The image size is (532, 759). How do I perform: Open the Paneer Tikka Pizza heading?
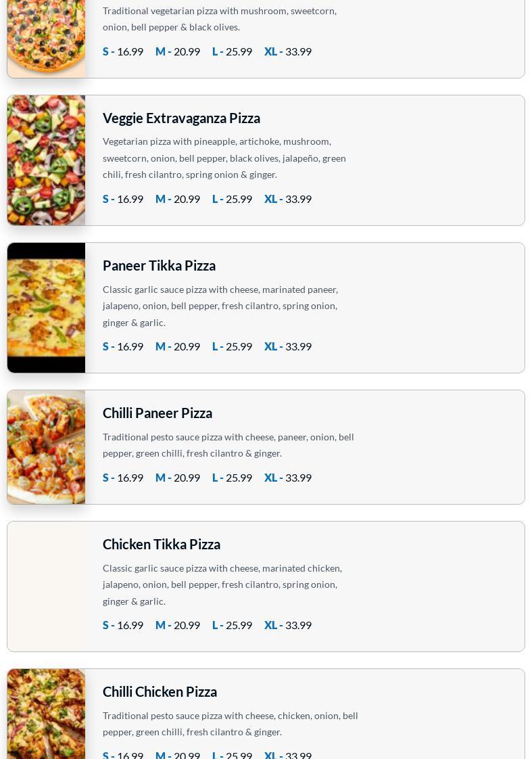[159, 265]
